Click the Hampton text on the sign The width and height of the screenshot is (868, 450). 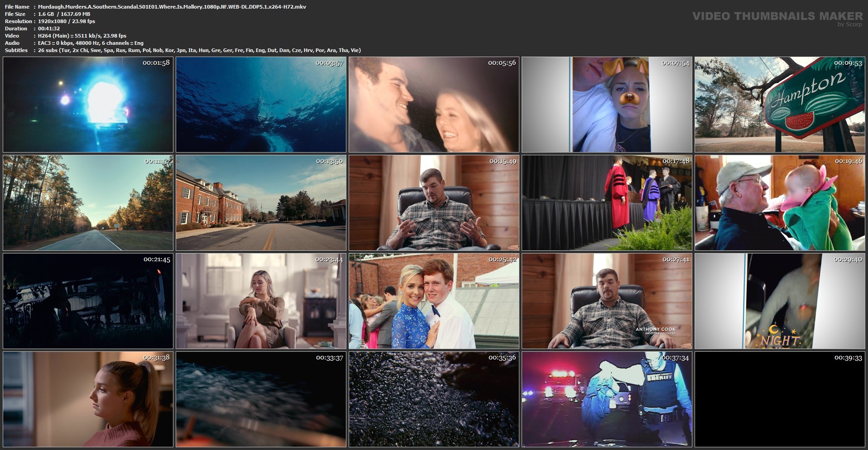[x=807, y=89]
